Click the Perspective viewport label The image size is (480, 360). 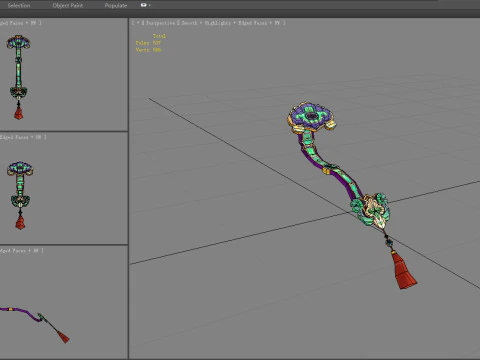160,23
